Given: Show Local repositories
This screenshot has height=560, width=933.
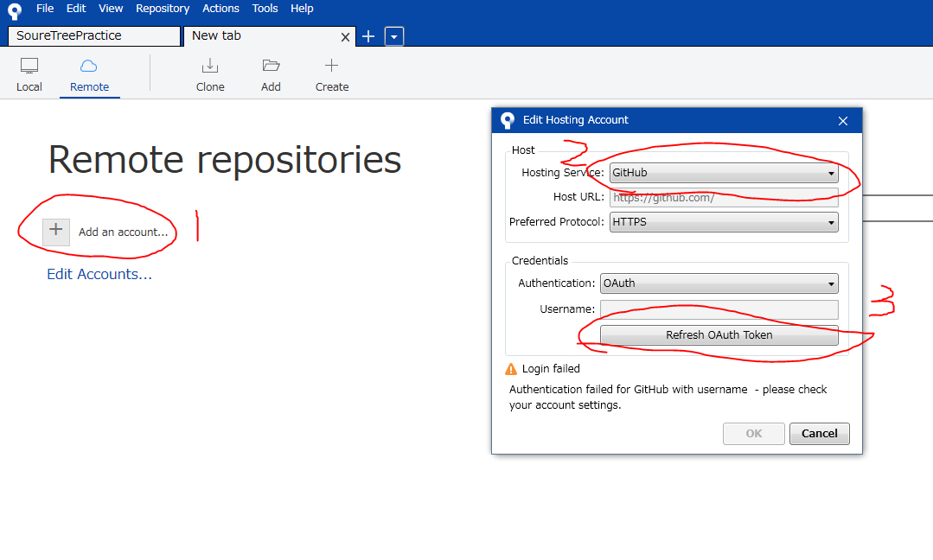Looking at the screenshot, I should click(x=29, y=75).
